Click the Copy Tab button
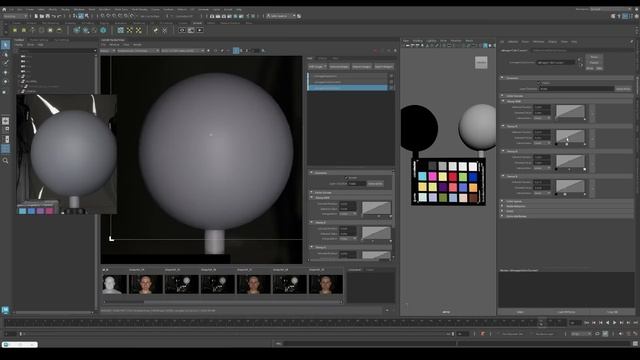Image resolution: width=640 pixels, height=360 pixels. (x=612, y=312)
